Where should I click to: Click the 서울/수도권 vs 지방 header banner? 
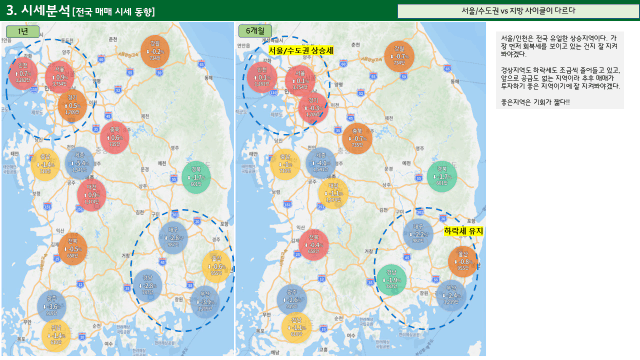coord(518,11)
